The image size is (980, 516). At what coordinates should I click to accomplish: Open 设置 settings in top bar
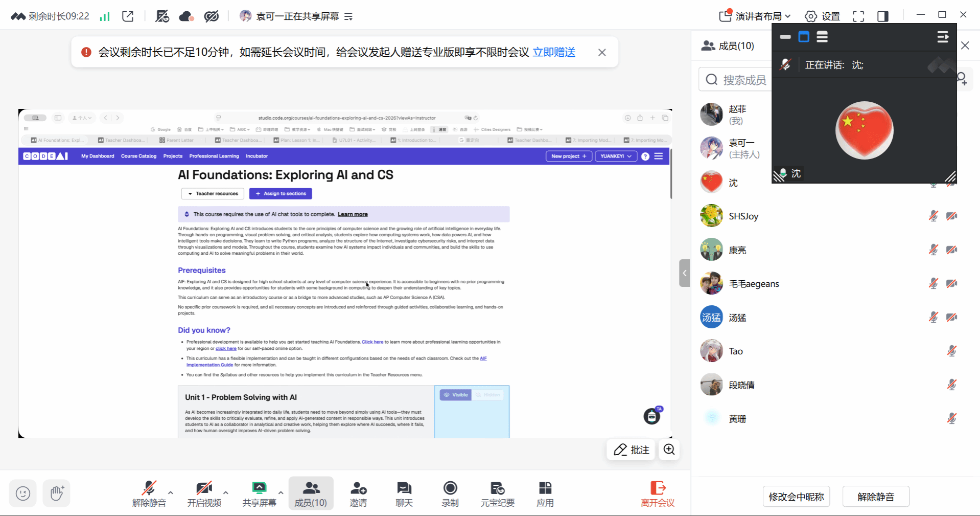822,16
